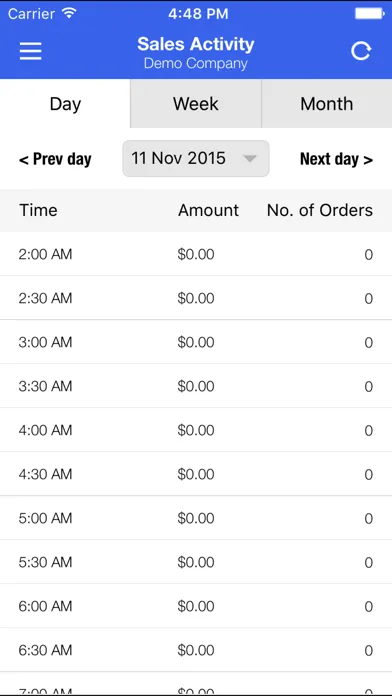The height and width of the screenshot is (696, 392).
Task: Tap the battery indicator icon
Action: pyautogui.click(x=369, y=13)
